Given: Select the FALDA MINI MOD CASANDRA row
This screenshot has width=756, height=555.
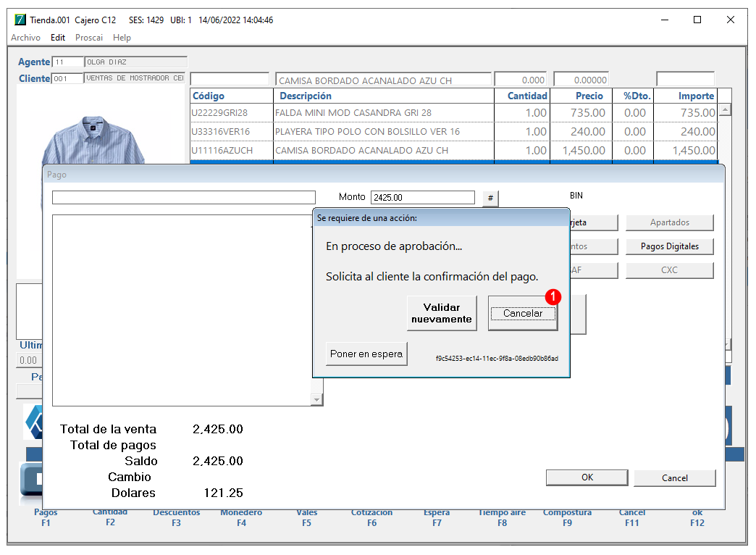Looking at the screenshot, I should click(454, 113).
